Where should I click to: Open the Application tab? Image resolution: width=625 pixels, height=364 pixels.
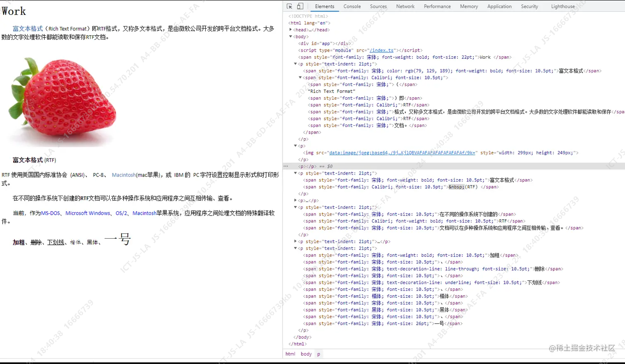[x=499, y=6]
